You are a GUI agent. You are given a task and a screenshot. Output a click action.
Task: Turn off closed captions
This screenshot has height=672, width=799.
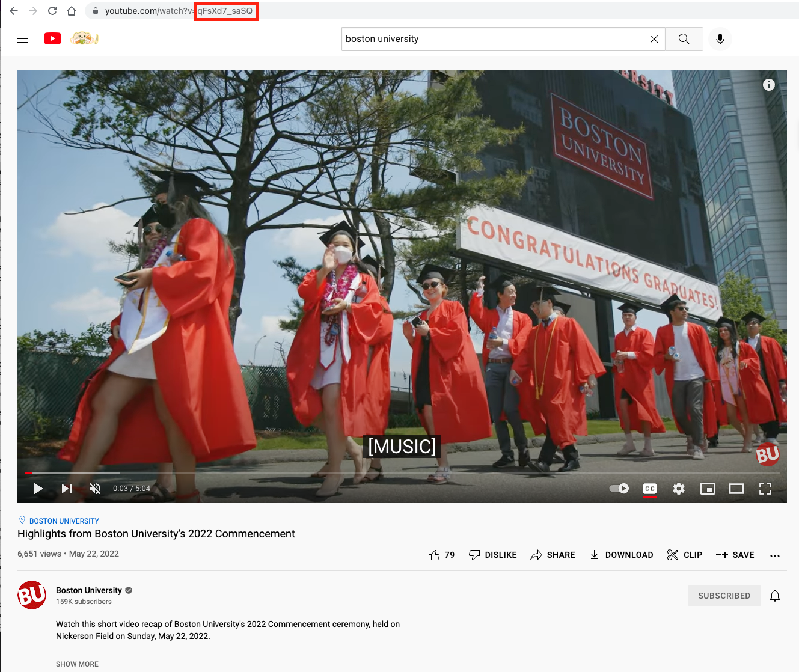pos(650,489)
